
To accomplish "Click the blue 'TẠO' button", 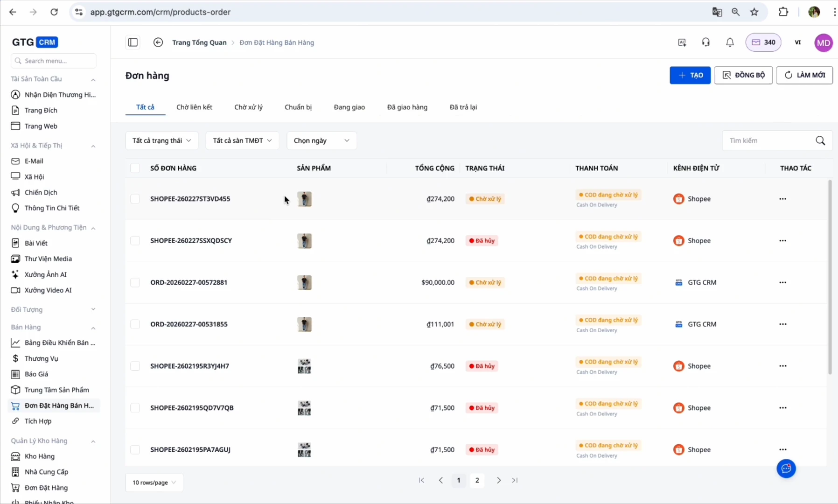I will (x=690, y=75).
